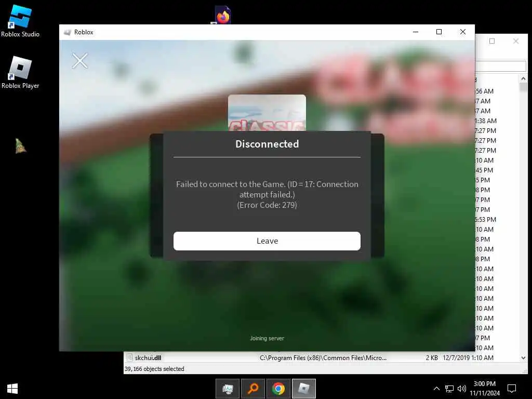Viewport: 532px width, 399px height.
Task: Click the 6:53 PM entry in background list
Action: coord(486,220)
